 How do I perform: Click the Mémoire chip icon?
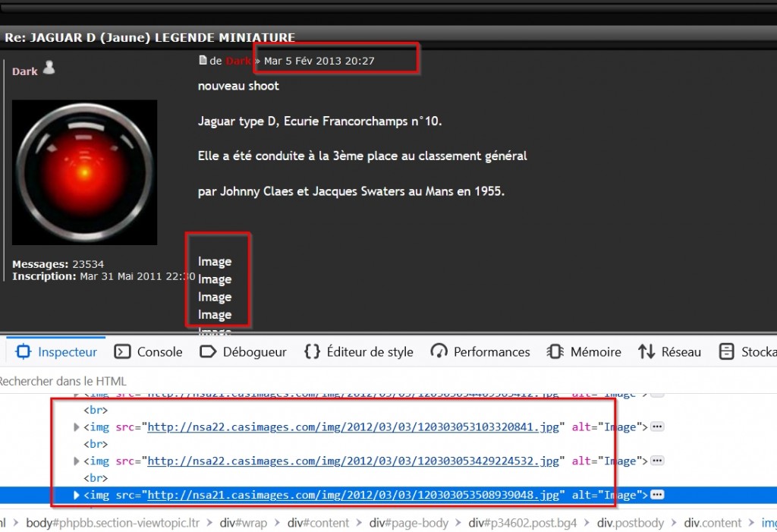coord(555,351)
